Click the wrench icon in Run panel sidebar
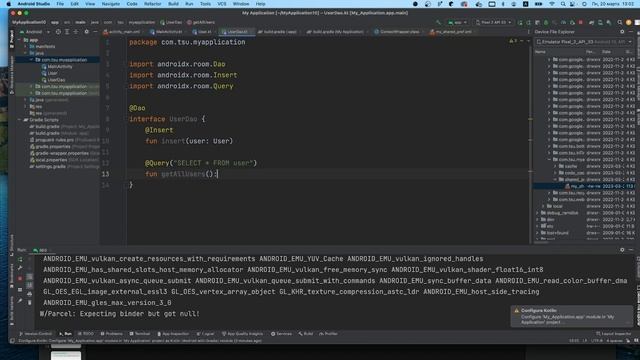Image resolution: width=640 pixels, height=360 pixels. click(20, 268)
